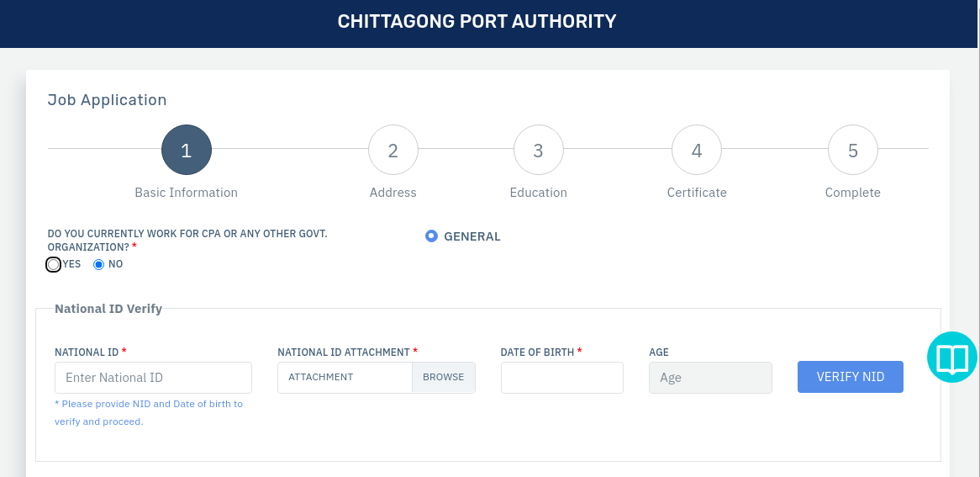Toggle the GENERAL radio option
The image size is (980, 477).
431,236
